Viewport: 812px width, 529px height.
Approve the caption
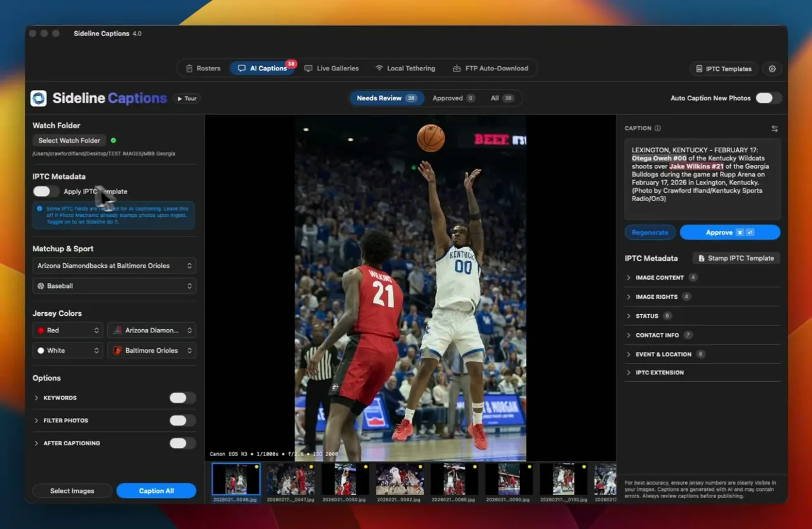730,233
